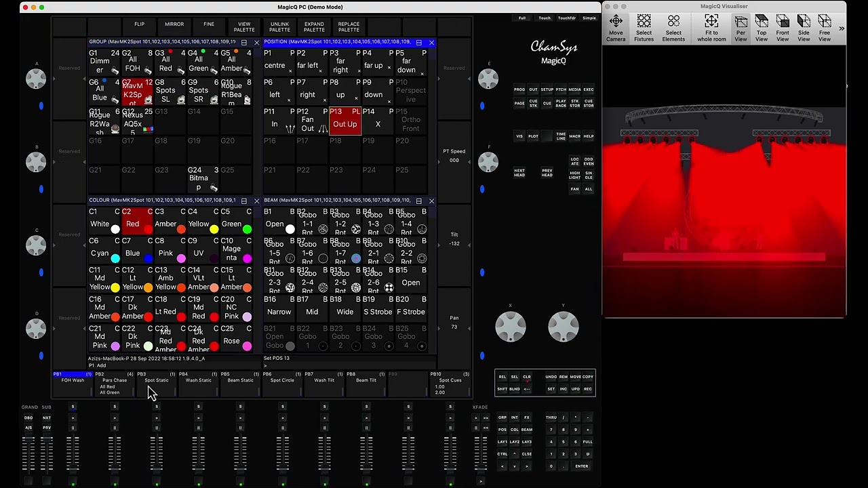The image size is (868, 488).
Task: Select the B20 F Strobe beam palette
Action: click(x=411, y=308)
